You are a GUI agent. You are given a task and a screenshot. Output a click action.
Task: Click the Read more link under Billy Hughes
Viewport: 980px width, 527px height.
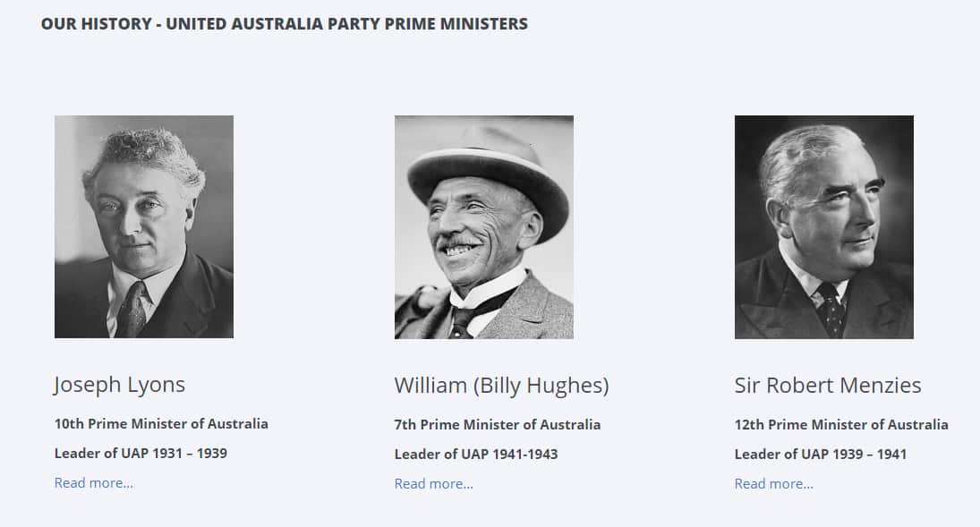click(433, 483)
